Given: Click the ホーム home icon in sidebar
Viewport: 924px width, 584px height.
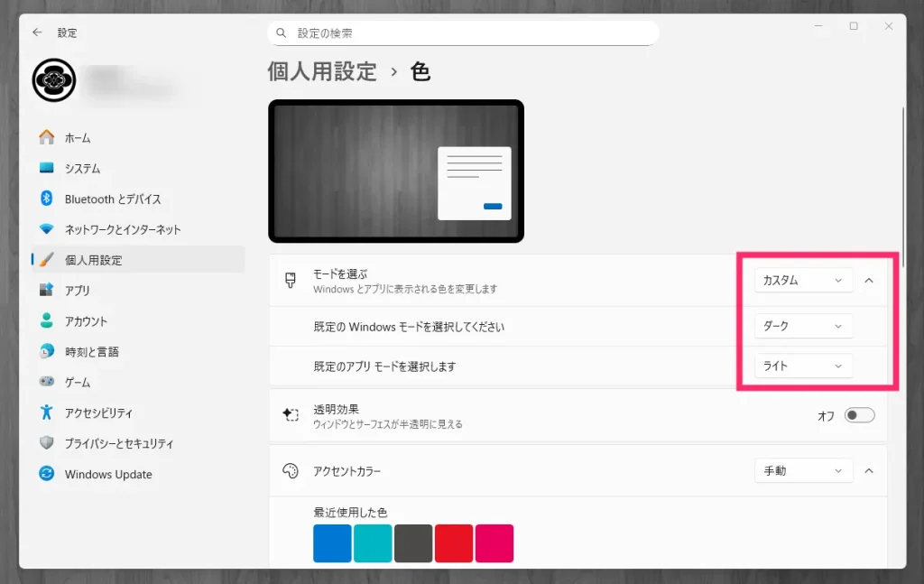Looking at the screenshot, I should pyautogui.click(x=47, y=138).
